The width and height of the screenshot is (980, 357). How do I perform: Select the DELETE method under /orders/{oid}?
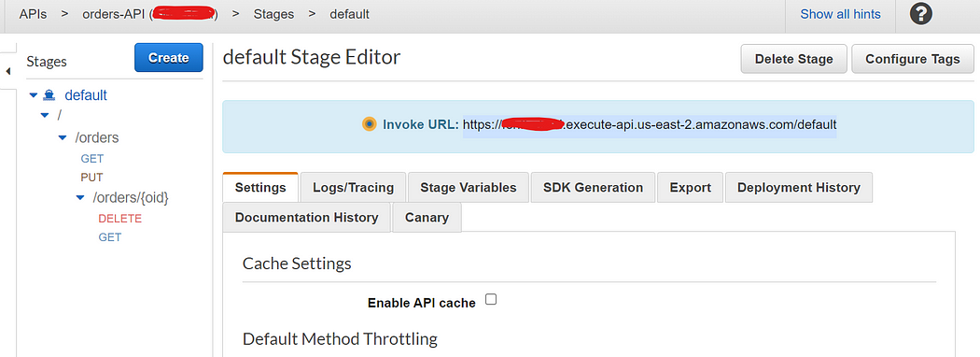pyautogui.click(x=120, y=219)
